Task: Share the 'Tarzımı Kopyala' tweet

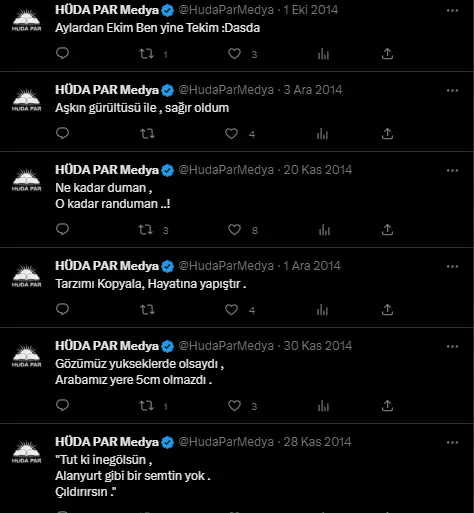Action: (387, 310)
